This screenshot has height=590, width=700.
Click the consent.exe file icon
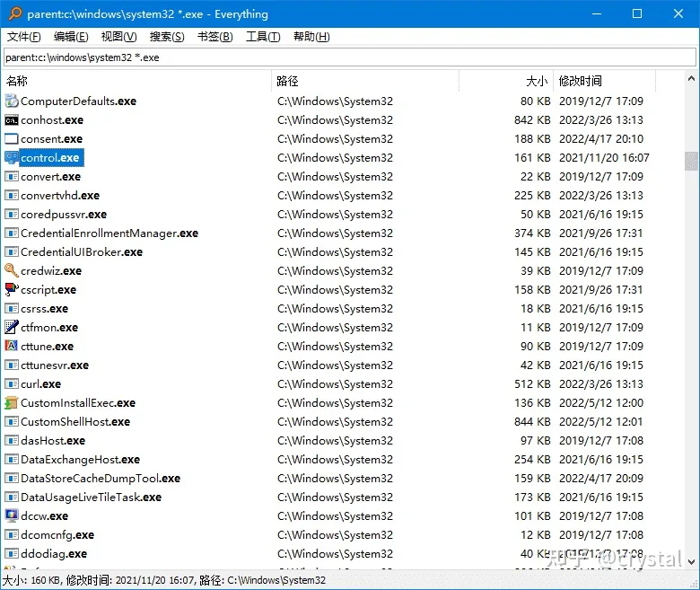[12, 139]
